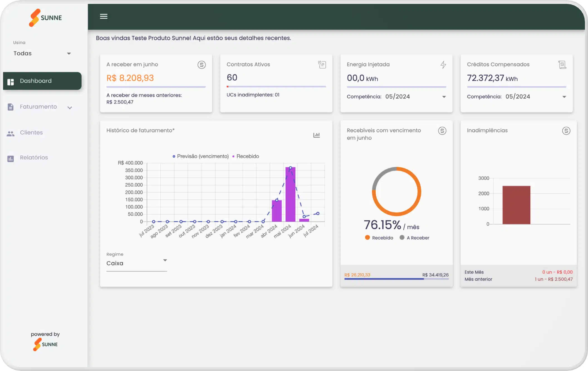The width and height of the screenshot is (588, 371).
Task: Click 'R$ 8.208,93' amount
Action: pyautogui.click(x=130, y=78)
